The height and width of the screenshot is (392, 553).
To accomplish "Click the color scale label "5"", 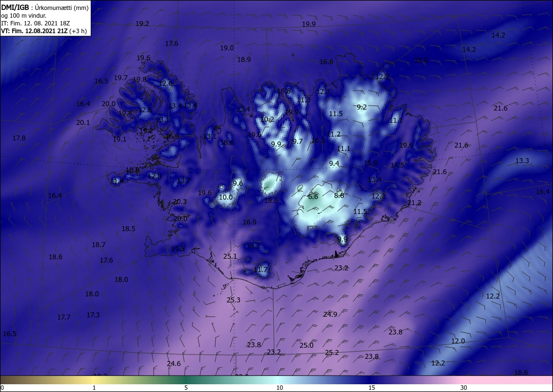I will (x=186, y=388).
